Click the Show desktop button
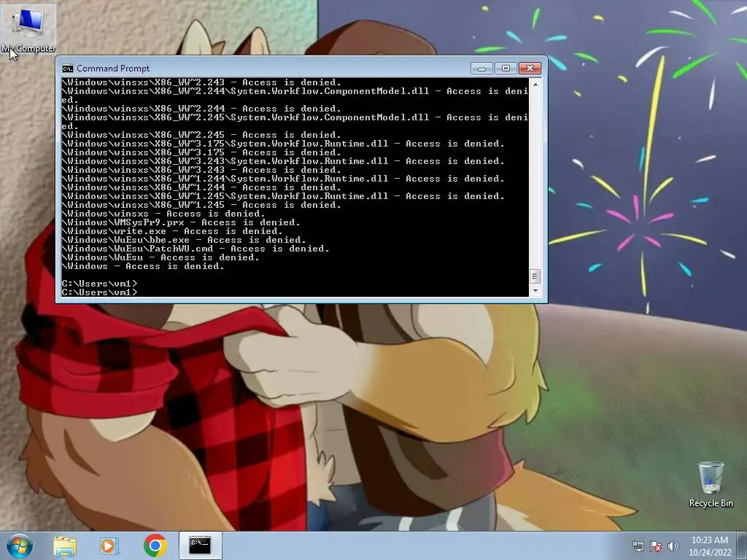Viewport: 747px width, 560px height. point(743,545)
